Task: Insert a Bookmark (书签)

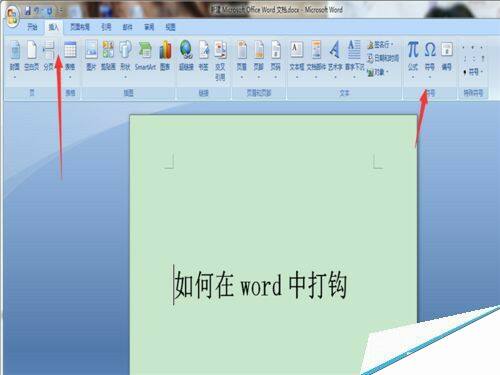Action: pos(204,56)
